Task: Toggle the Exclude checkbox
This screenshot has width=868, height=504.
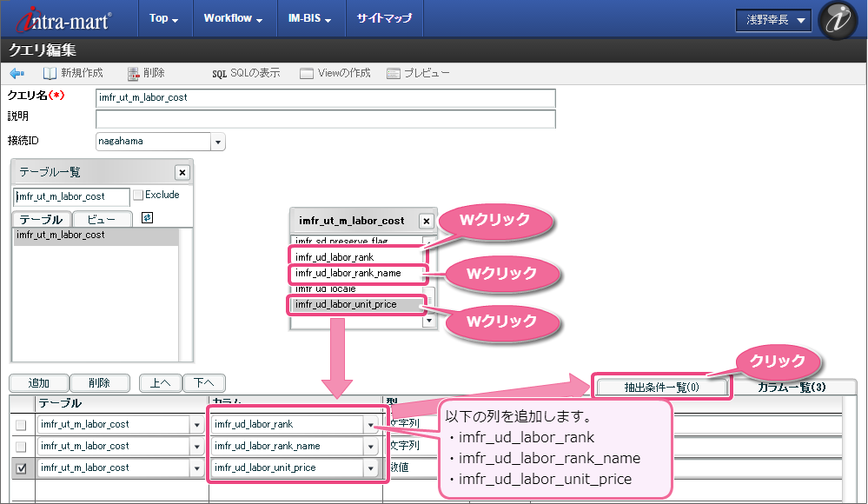Action: coord(138,195)
